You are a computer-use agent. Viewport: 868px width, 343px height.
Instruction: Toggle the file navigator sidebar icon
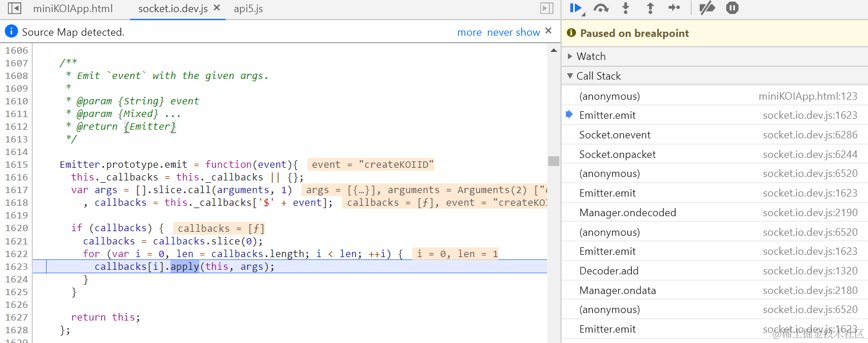pyautogui.click(x=14, y=9)
